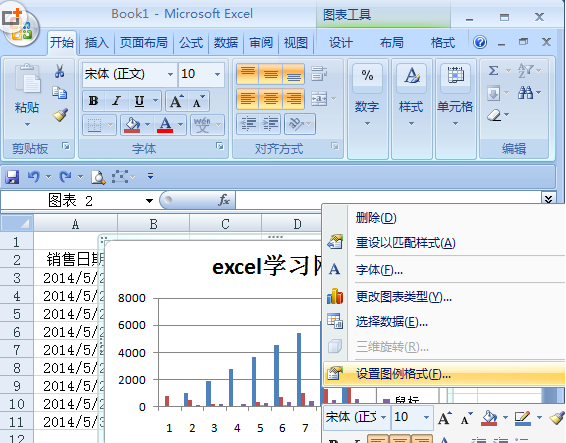Toggle Bold formatting in ribbon
This screenshot has height=443, width=566.
[93, 101]
